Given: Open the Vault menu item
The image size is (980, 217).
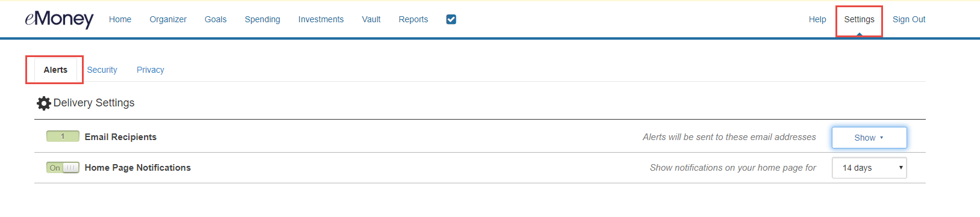Looking at the screenshot, I should pyautogui.click(x=371, y=19).
